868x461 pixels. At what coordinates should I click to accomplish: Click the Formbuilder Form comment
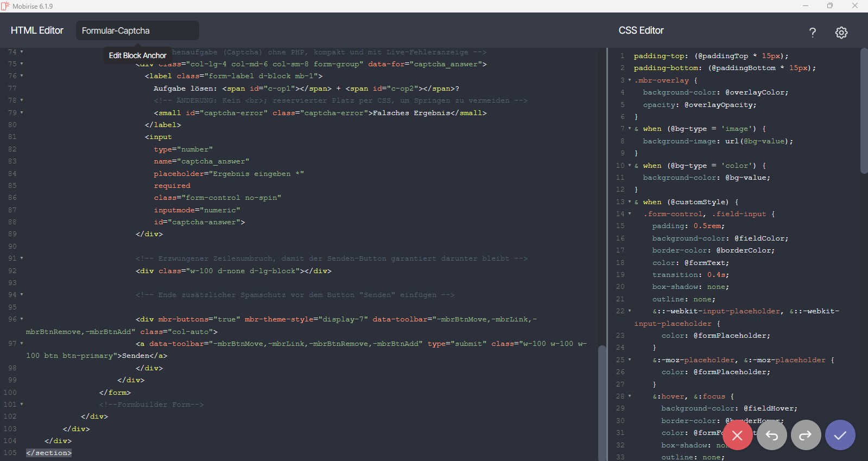pos(151,405)
